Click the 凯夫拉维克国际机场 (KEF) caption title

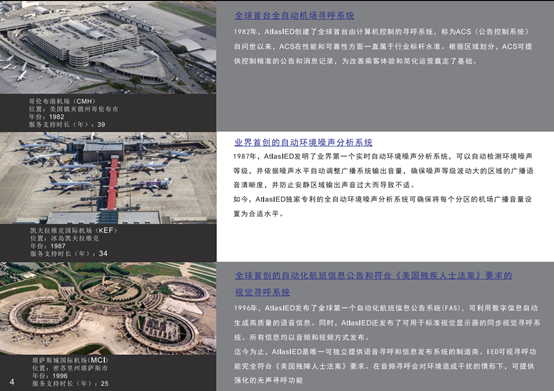73,230
